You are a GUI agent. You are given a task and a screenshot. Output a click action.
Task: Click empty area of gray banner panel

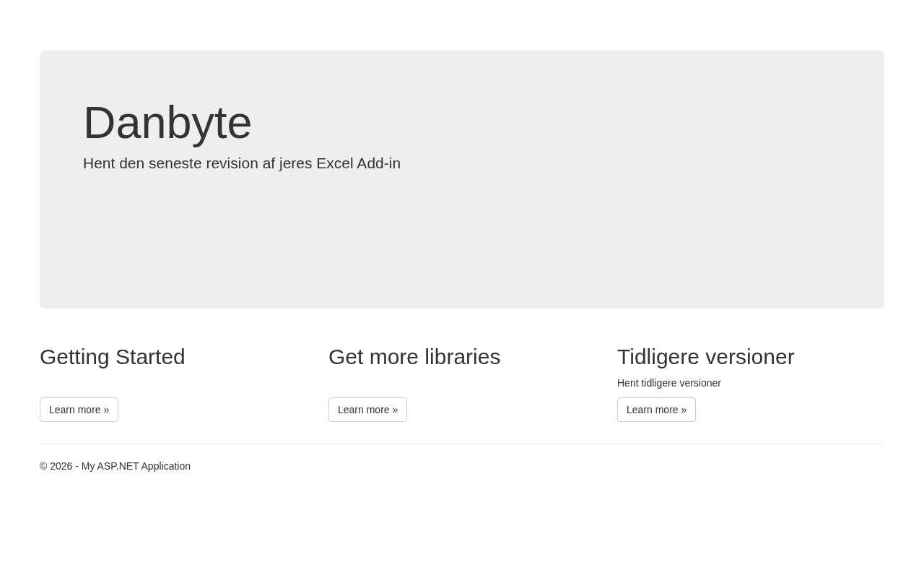pos(577,238)
